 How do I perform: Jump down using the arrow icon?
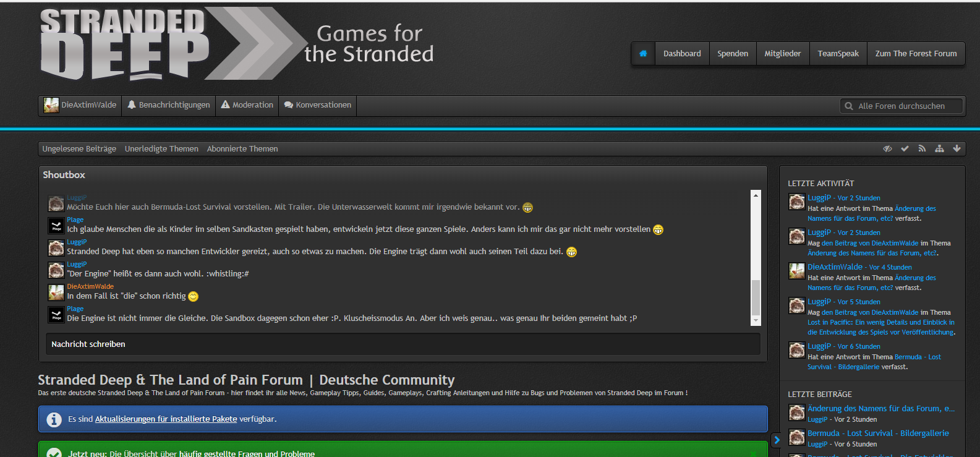point(957,149)
